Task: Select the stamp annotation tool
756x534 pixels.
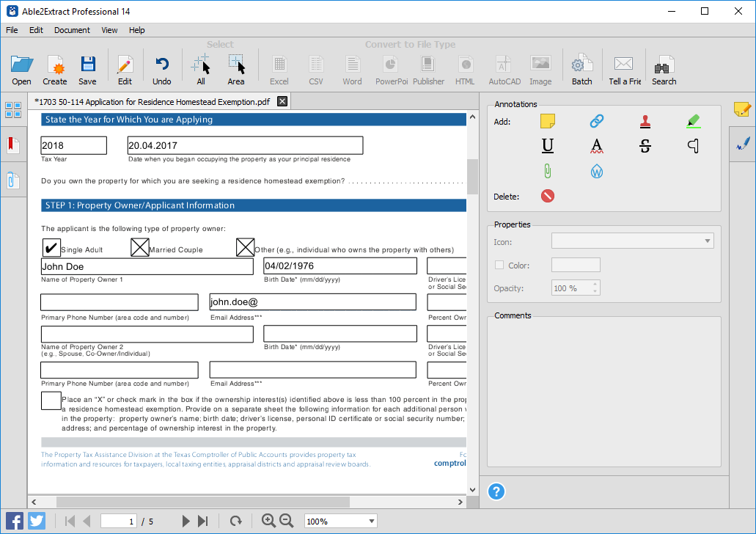Action: pyautogui.click(x=645, y=121)
